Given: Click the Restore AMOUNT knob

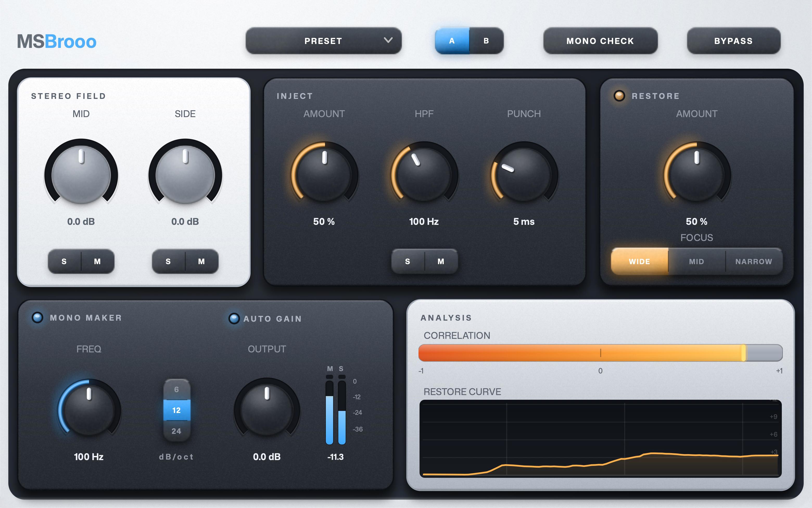Looking at the screenshot, I should tap(697, 174).
